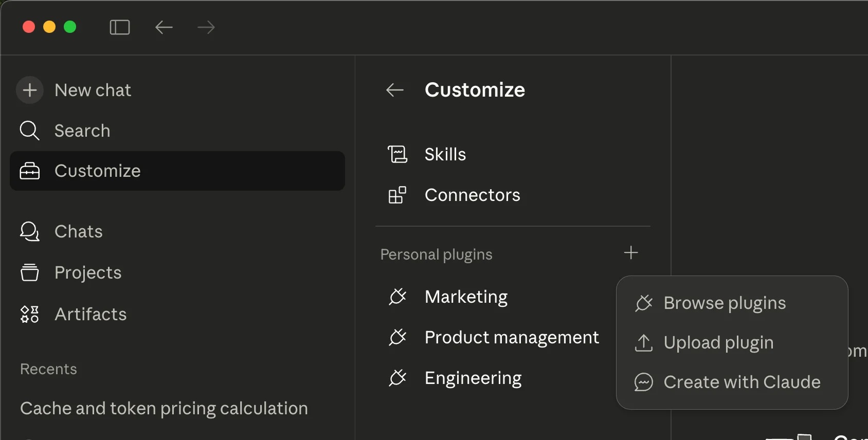Viewport: 868px width, 440px height.
Task: Go forward with the title bar arrow
Action: point(206,27)
